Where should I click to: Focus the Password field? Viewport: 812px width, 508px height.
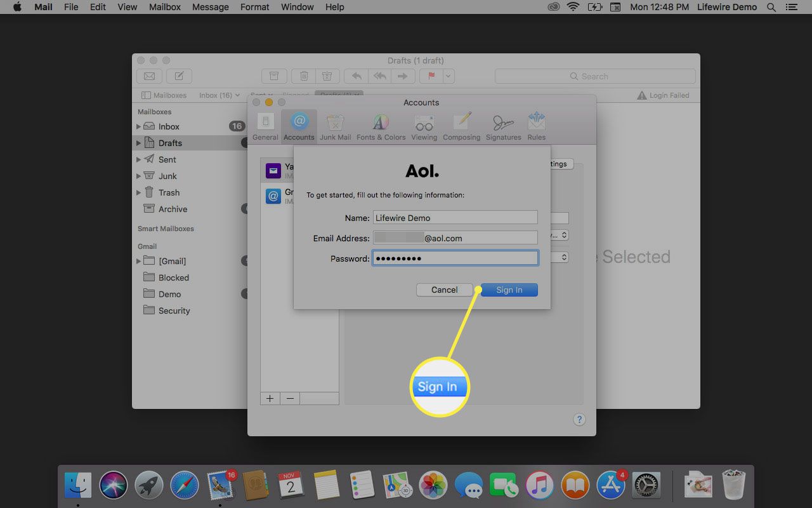coord(455,258)
